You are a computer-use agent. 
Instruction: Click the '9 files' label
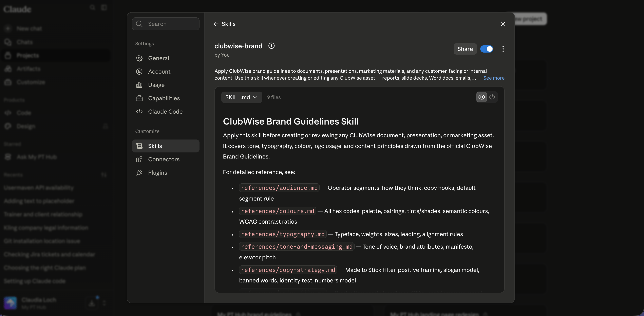click(274, 97)
